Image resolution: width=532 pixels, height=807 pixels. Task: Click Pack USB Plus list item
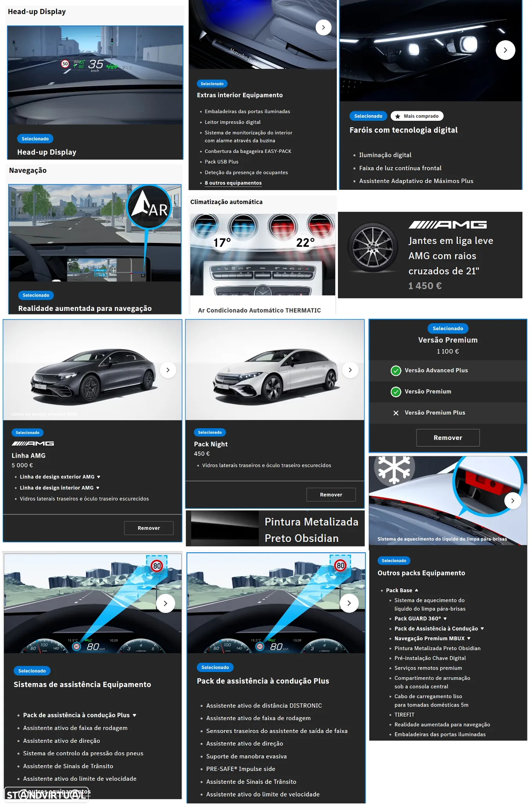(221, 162)
